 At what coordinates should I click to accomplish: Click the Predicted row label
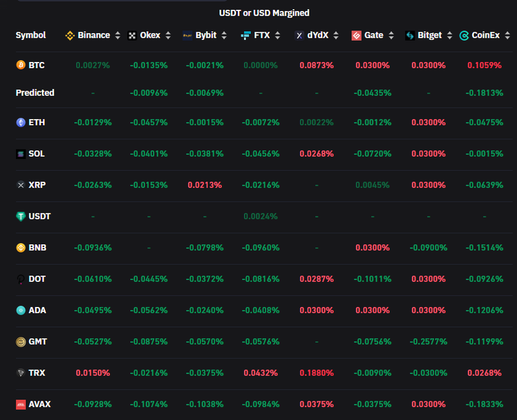[x=35, y=93]
